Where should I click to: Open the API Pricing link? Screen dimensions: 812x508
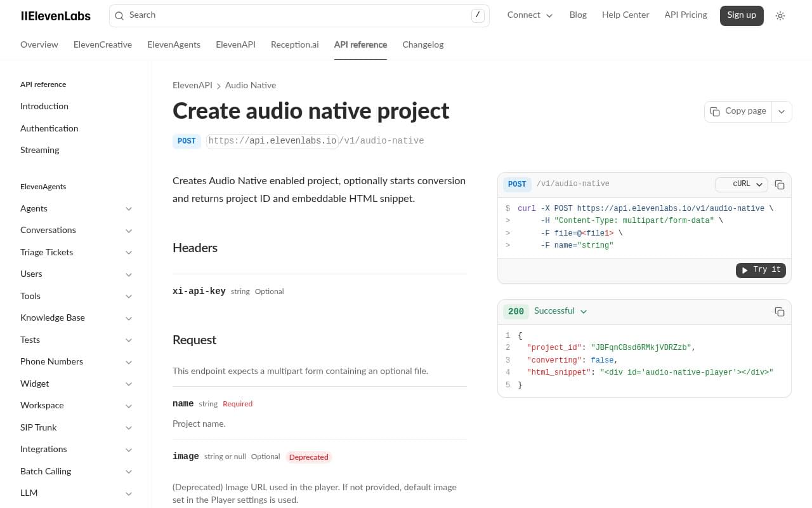click(685, 15)
